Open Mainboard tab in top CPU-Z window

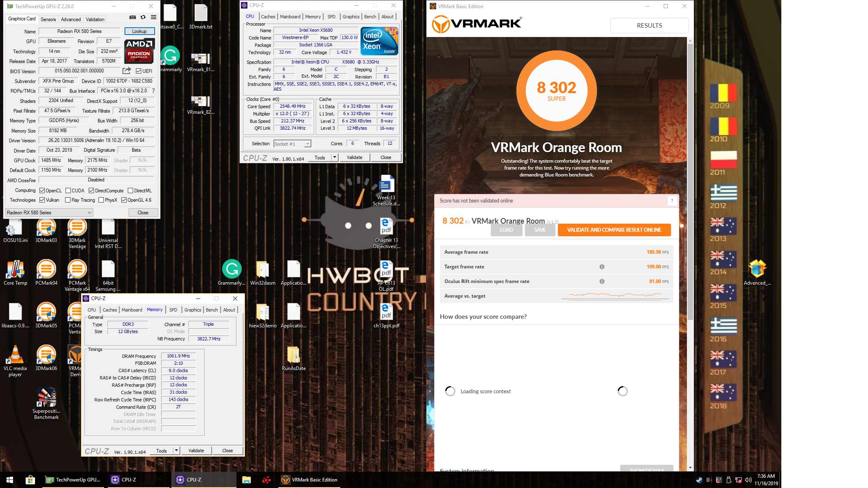(x=290, y=17)
